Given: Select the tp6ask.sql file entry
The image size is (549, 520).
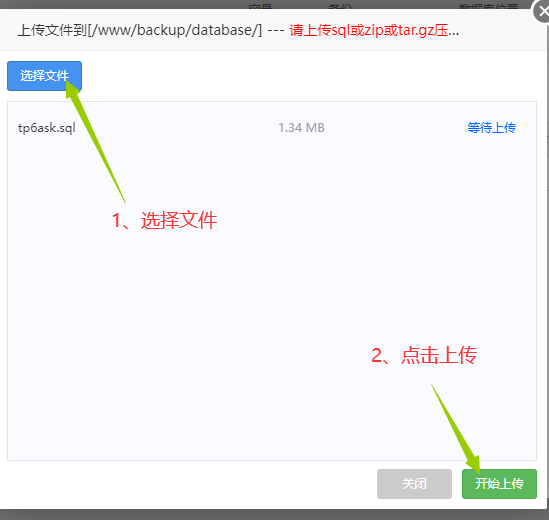Looking at the screenshot, I should pyautogui.click(x=47, y=128).
